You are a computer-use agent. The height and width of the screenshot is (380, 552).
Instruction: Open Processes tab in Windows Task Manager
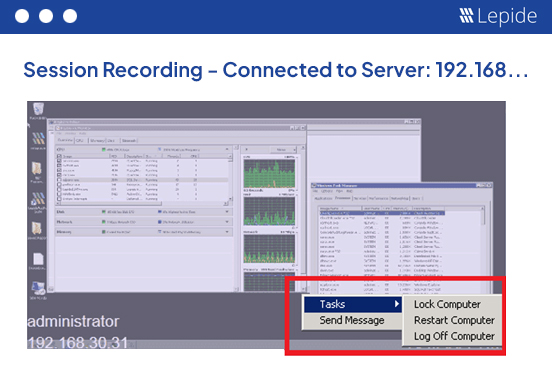click(342, 198)
